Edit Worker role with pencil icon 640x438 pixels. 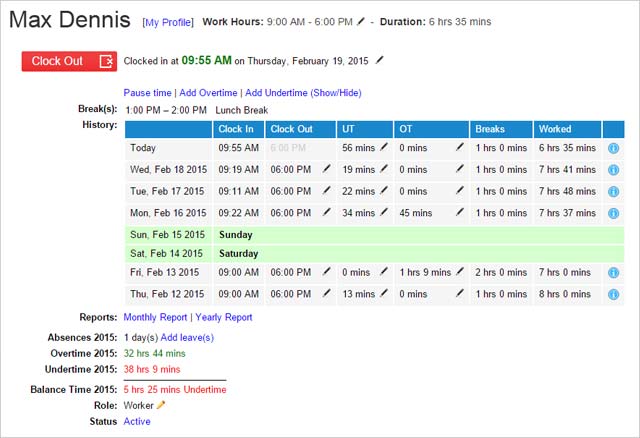(161, 405)
